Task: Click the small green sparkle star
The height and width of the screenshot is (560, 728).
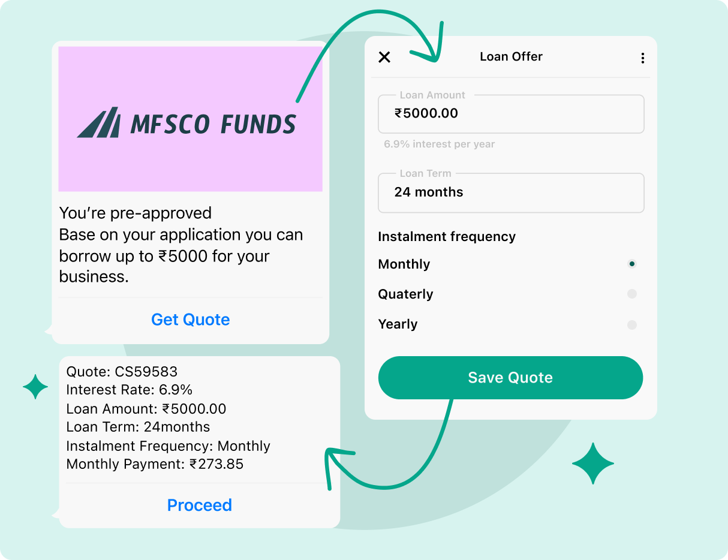Action: pyautogui.click(x=35, y=387)
